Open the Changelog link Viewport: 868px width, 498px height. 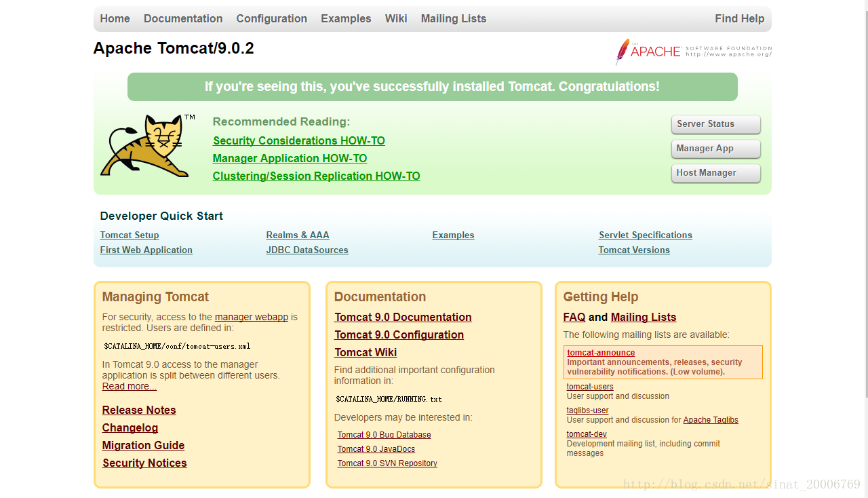[x=130, y=427]
